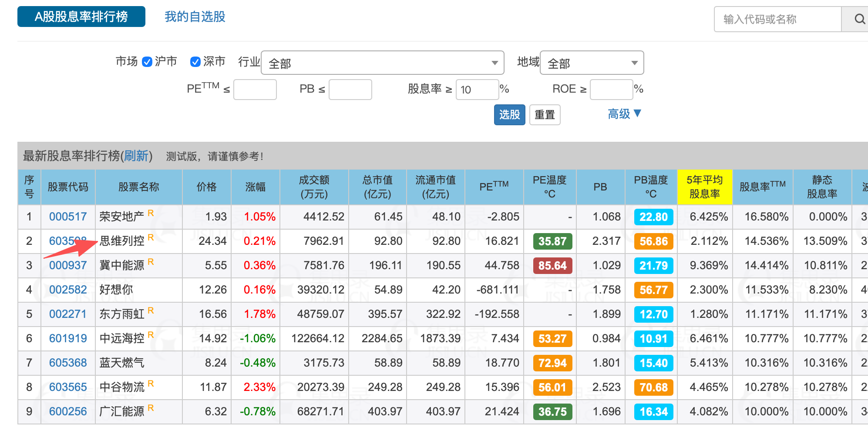Expand the 高级 advanced filter options
The image size is (868, 434).
[x=624, y=114]
